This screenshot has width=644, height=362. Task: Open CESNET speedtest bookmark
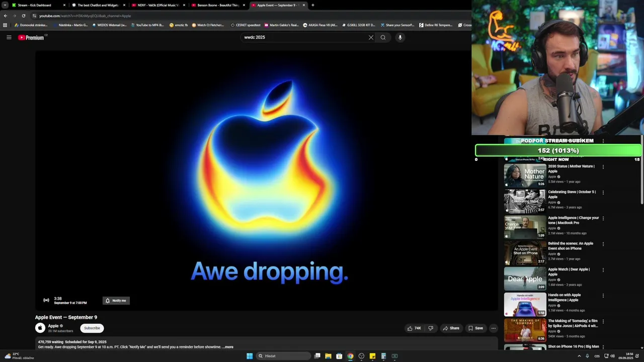pyautogui.click(x=246, y=25)
